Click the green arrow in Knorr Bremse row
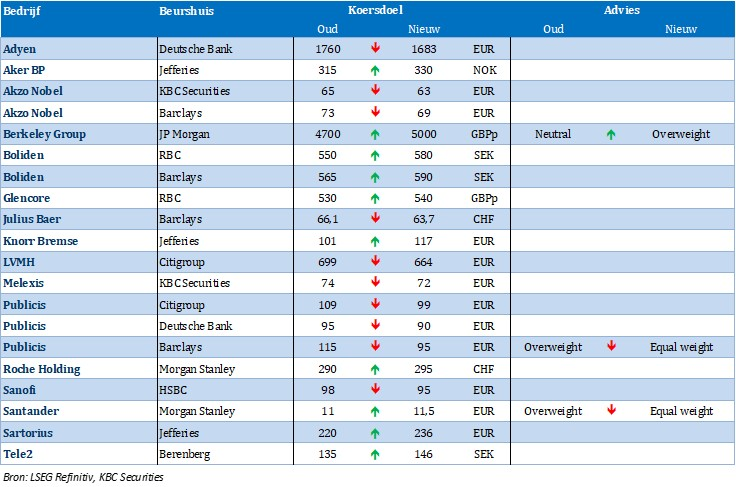The width and height of the screenshot is (736, 487). (x=375, y=241)
